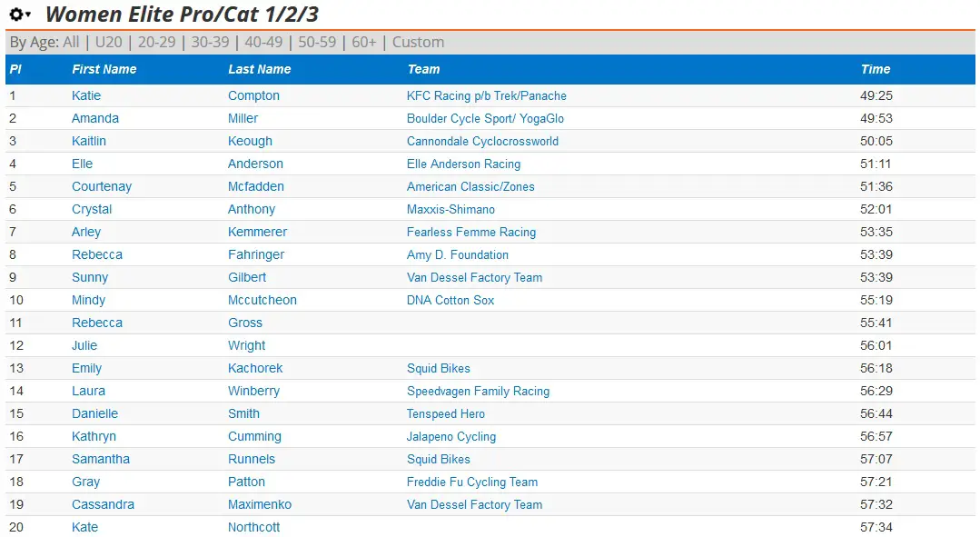Filter results by 50-59 age group

[x=317, y=42]
